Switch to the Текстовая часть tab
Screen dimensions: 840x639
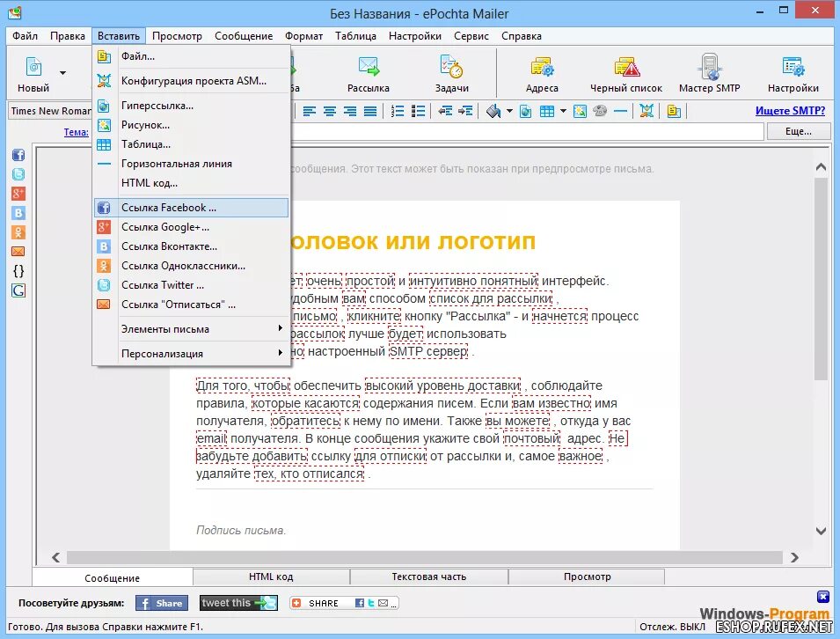[428, 577]
